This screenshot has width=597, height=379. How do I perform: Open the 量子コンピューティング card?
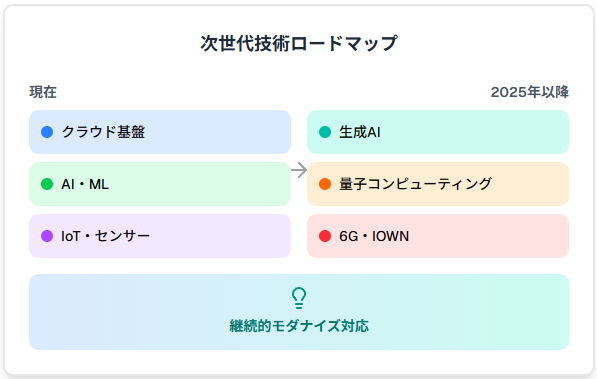pos(438,184)
